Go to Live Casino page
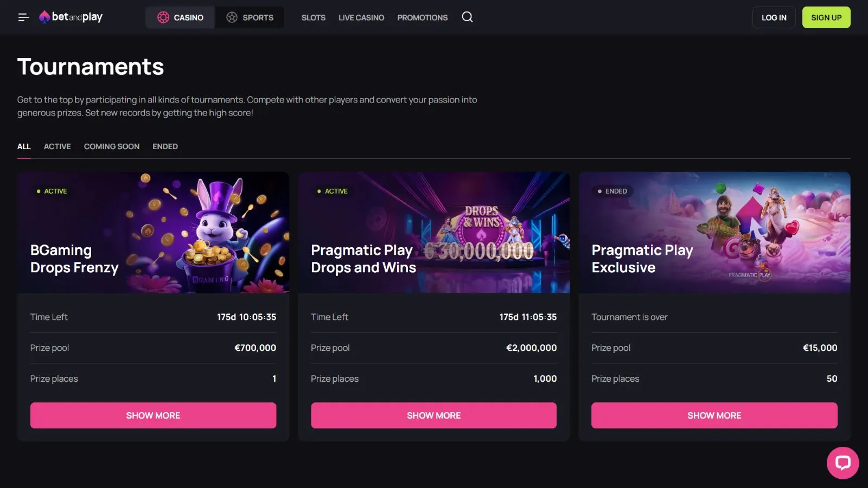Screen dimensions: 868x488 [361, 17]
